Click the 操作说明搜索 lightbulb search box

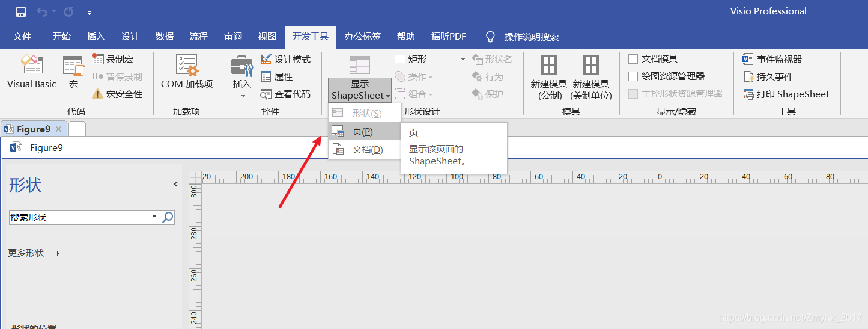click(523, 37)
